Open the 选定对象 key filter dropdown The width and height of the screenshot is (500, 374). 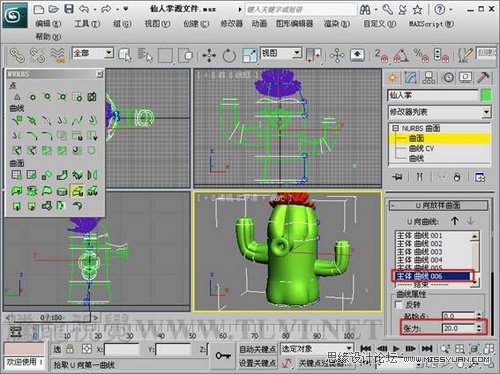pyautogui.click(x=317, y=349)
